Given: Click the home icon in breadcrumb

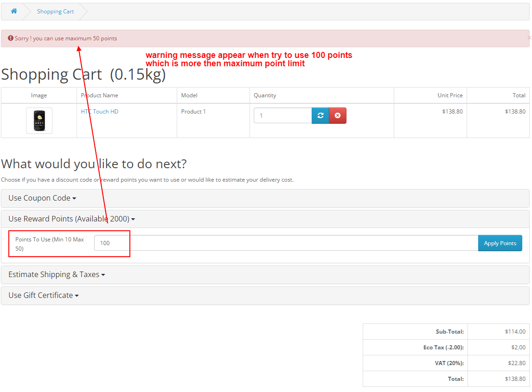Looking at the screenshot, I should (14, 11).
